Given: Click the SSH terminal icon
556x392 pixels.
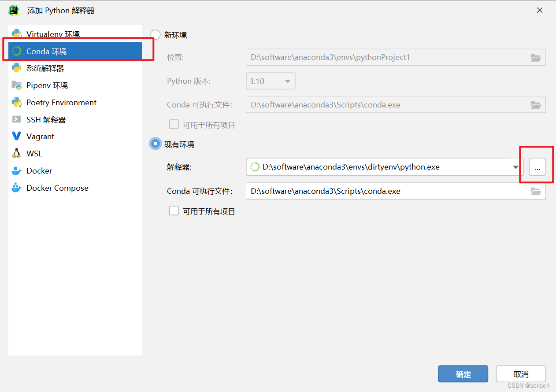Looking at the screenshot, I should pyautogui.click(x=17, y=119).
